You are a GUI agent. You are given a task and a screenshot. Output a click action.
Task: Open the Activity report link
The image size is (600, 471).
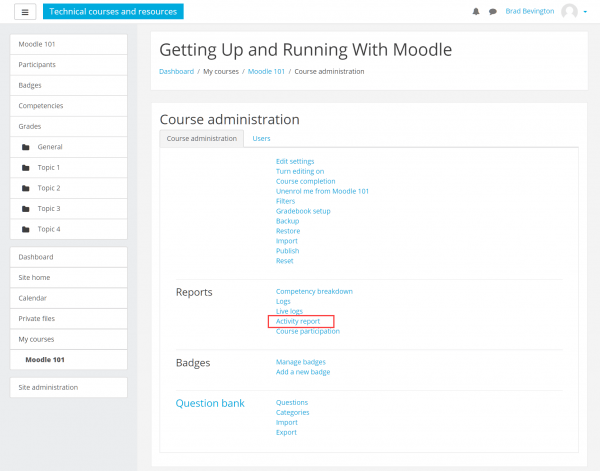[298, 321]
